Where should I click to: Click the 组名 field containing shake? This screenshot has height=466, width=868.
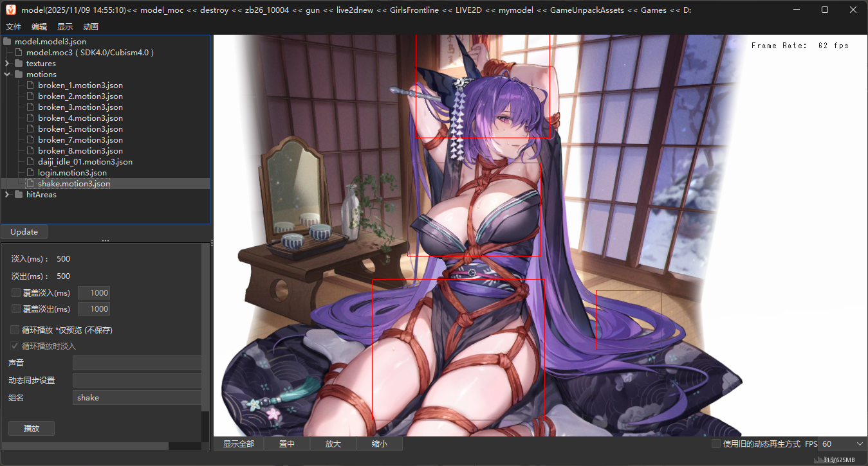click(137, 397)
